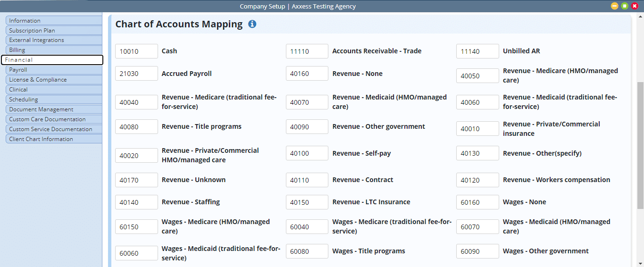
Task: Open Custom Care Documentation tab
Action: coord(54,119)
